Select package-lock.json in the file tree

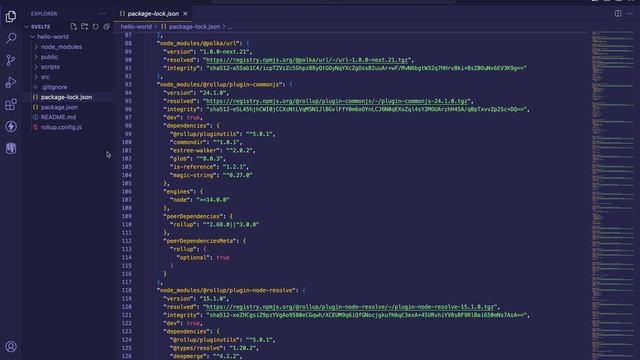[67, 97]
